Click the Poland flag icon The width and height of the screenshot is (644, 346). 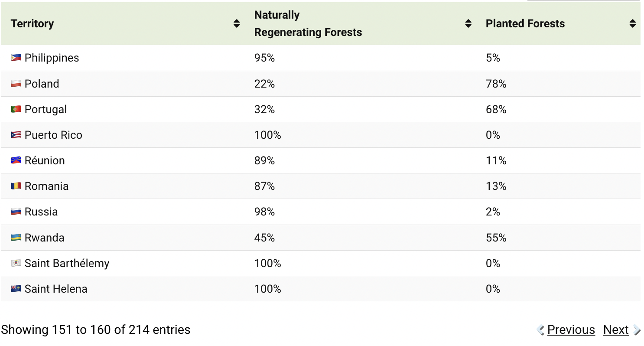[x=16, y=84]
